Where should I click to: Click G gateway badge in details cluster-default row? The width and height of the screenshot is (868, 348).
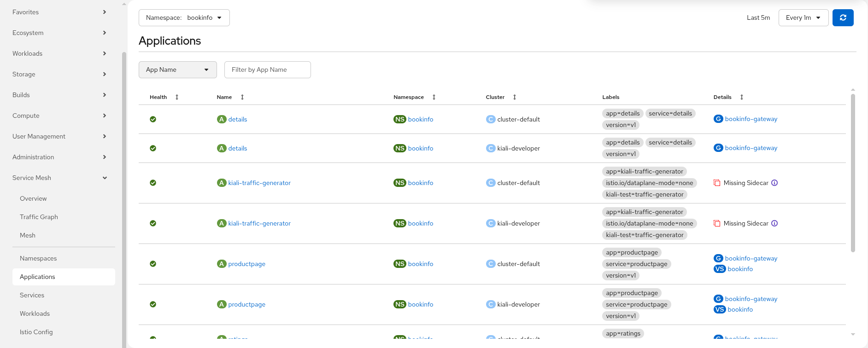point(718,119)
